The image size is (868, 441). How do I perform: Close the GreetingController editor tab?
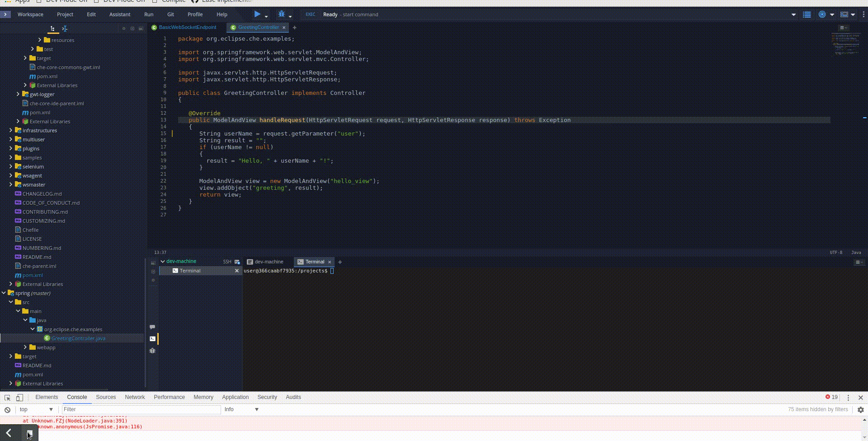(x=284, y=28)
